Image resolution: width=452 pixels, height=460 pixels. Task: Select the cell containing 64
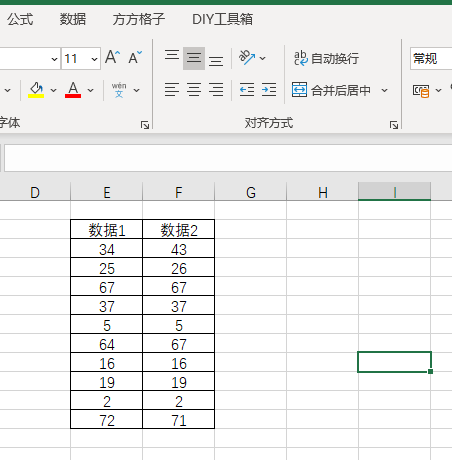pos(107,343)
